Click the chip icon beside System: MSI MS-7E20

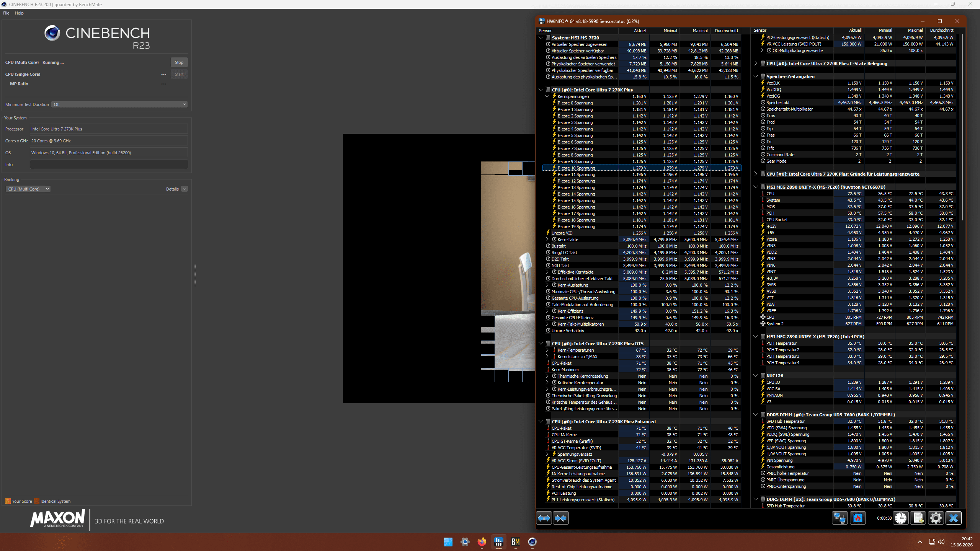tap(548, 38)
